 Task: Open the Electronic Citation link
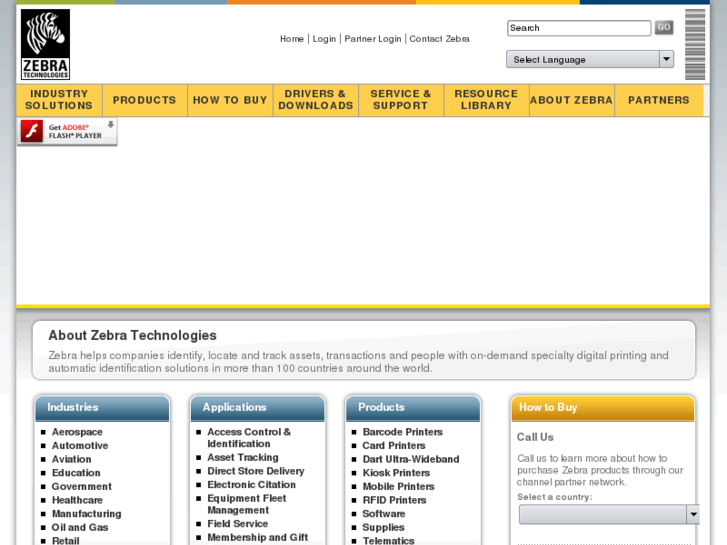click(x=251, y=485)
